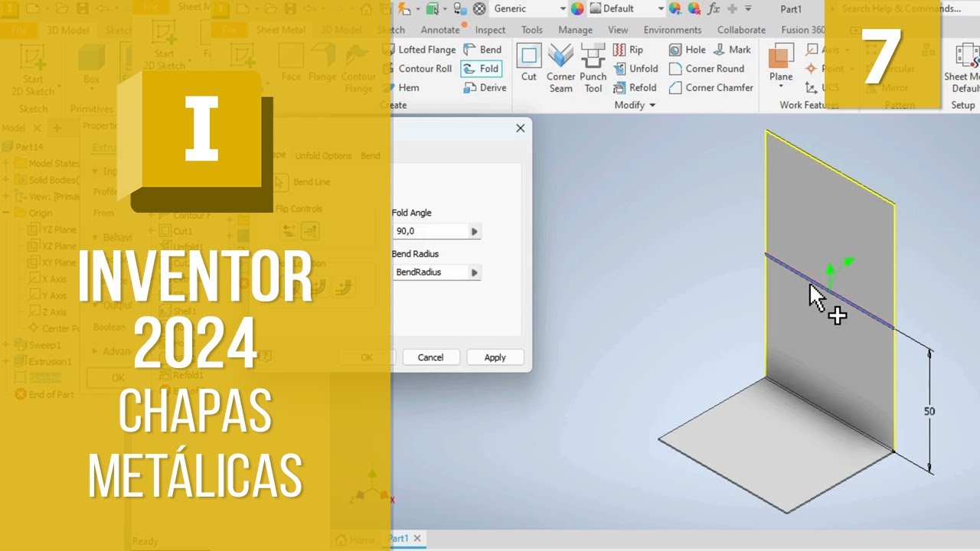The width and height of the screenshot is (980, 551).
Task: Select the Contour Roll tool
Action: pyautogui.click(x=418, y=68)
